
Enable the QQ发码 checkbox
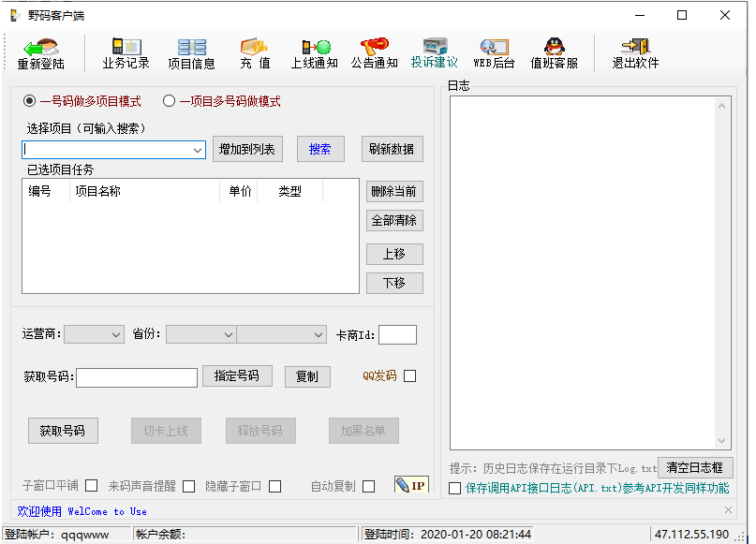pyautogui.click(x=409, y=375)
